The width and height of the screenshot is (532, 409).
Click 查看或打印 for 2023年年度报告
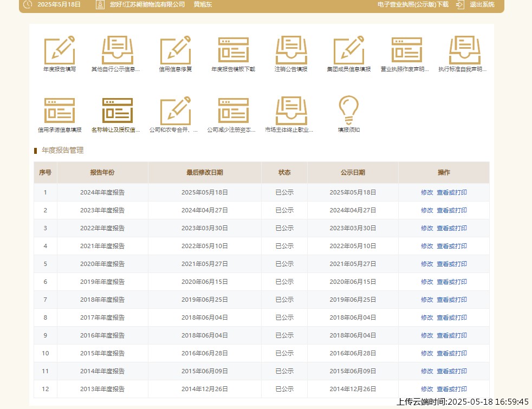452,210
